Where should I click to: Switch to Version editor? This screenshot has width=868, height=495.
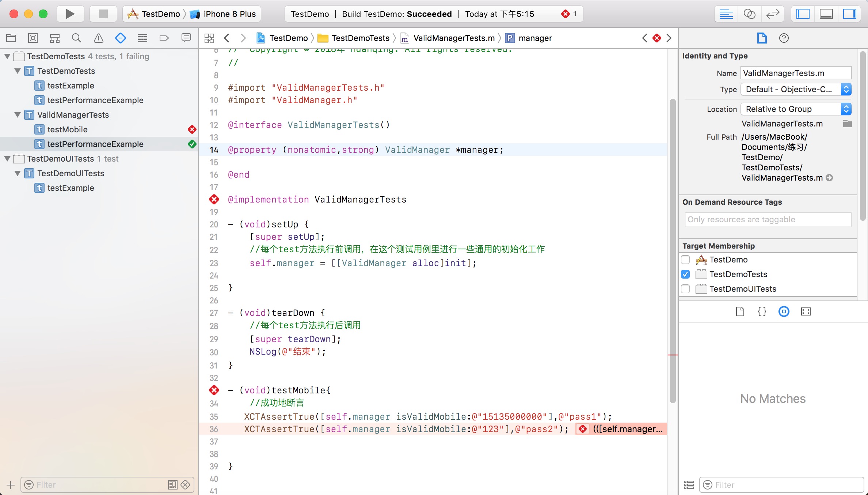point(773,14)
